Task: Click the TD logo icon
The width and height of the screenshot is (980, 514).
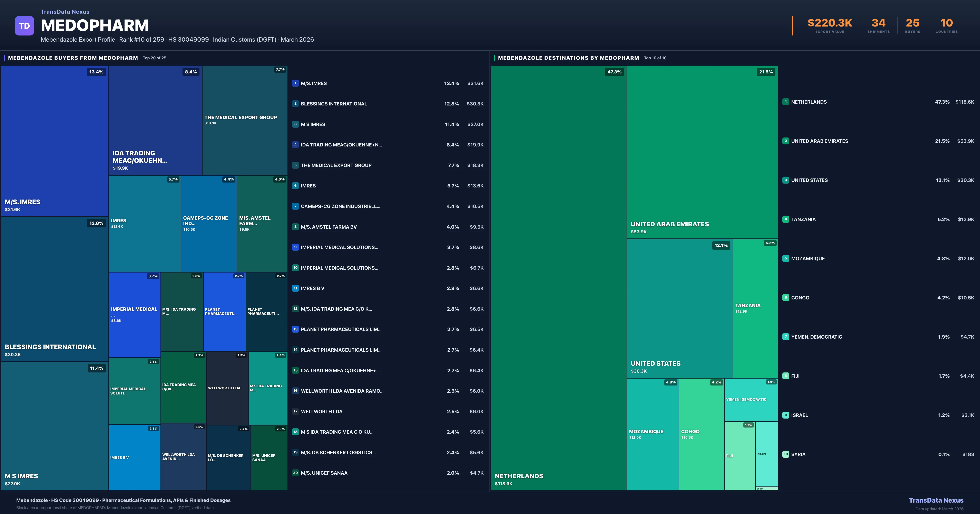Action: point(24,26)
